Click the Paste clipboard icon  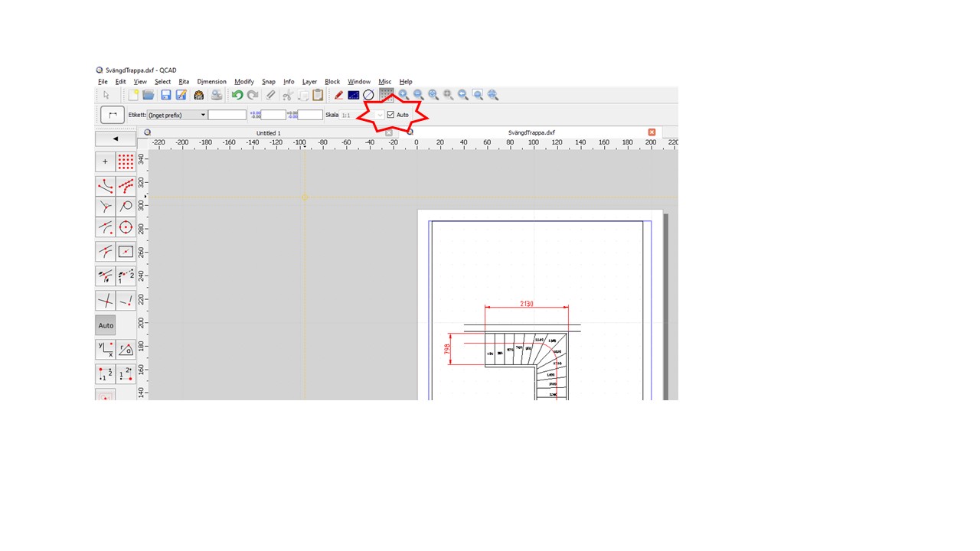point(318,95)
